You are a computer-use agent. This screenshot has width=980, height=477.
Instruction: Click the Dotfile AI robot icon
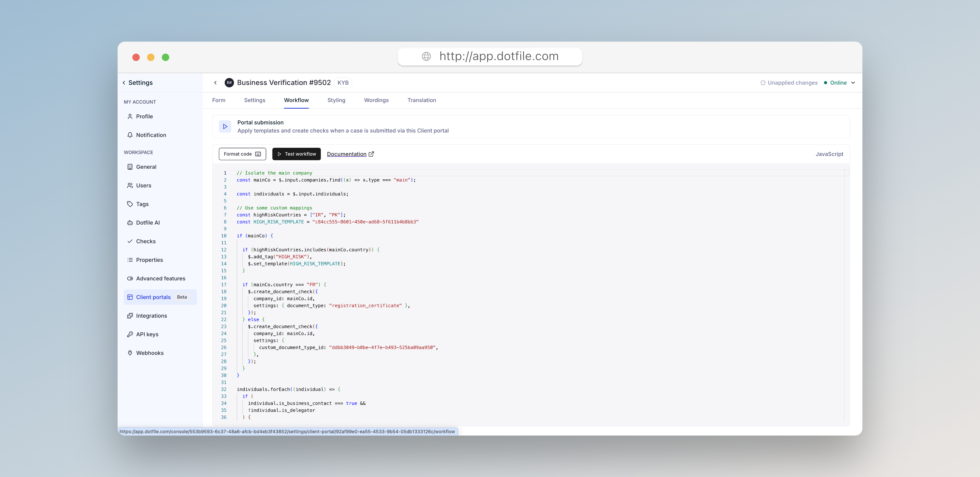tap(130, 223)
